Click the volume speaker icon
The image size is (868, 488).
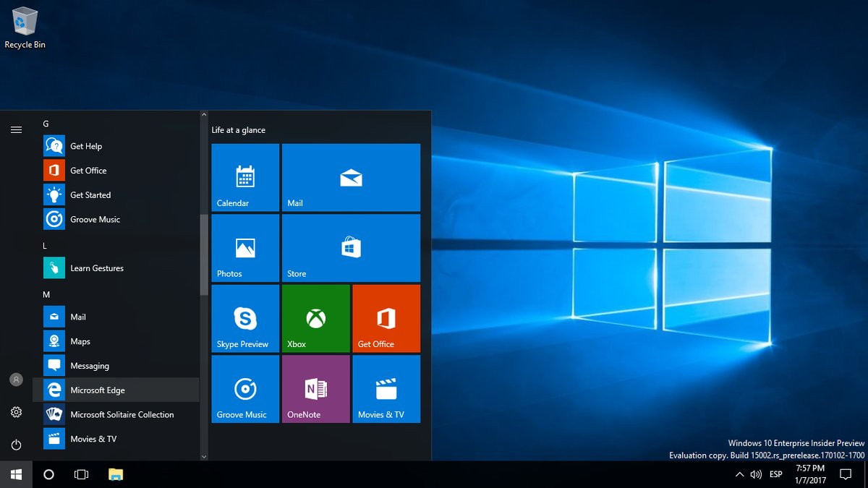tap(756, 474)
